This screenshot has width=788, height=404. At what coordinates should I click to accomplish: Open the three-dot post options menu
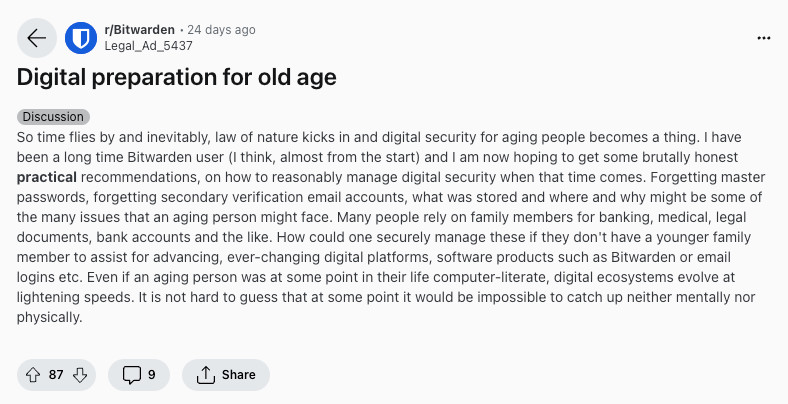pyautogui.click(x=764, y=38)
